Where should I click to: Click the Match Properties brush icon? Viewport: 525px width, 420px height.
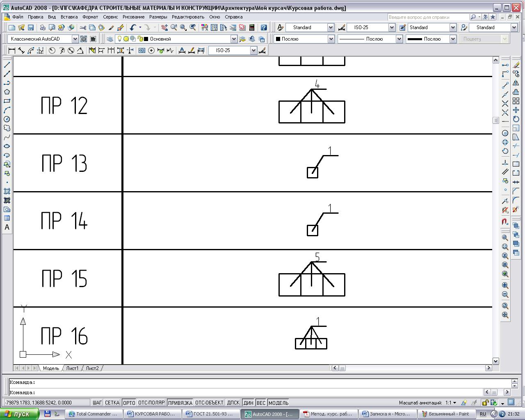(111, 27)
